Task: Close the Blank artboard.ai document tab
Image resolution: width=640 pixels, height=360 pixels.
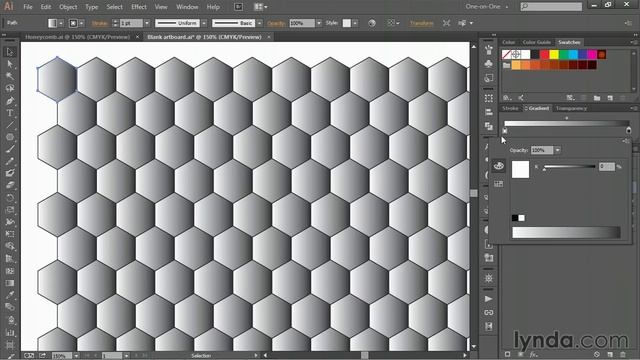Action: pos(269,37)
